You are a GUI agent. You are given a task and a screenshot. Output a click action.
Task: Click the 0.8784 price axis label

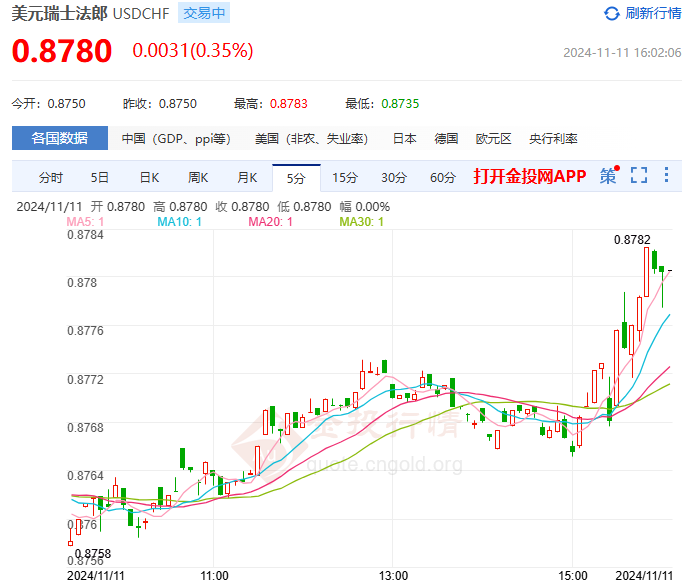point(85,235)
